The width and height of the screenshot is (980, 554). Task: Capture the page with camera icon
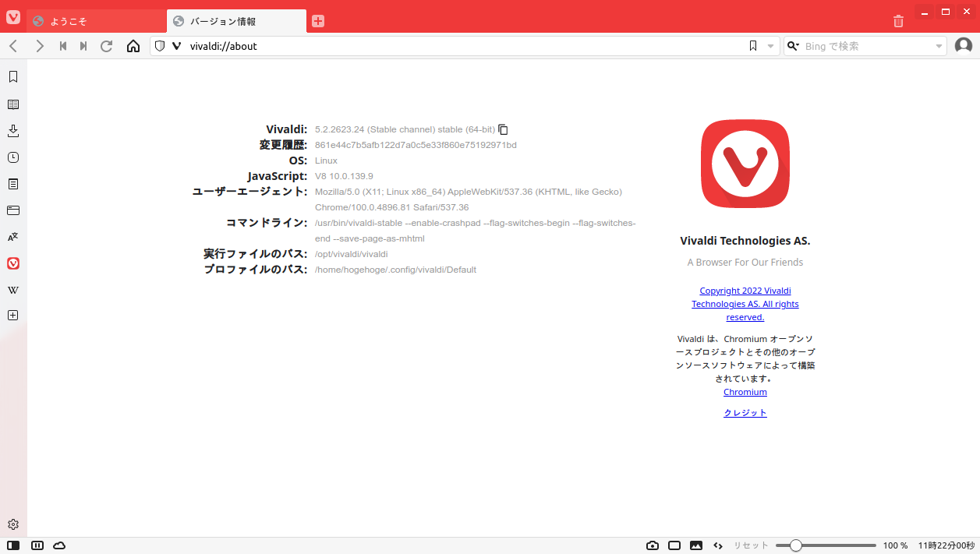click(653, 545)
